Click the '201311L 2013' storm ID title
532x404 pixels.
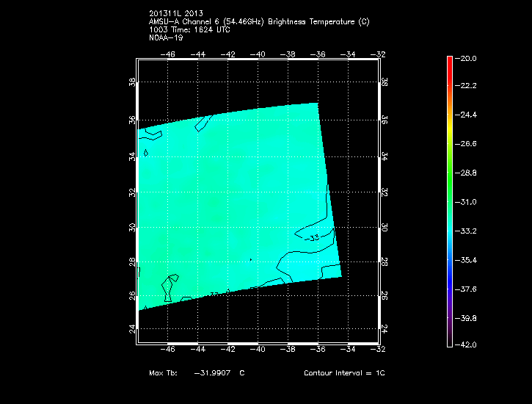click(x=176, y=14)
